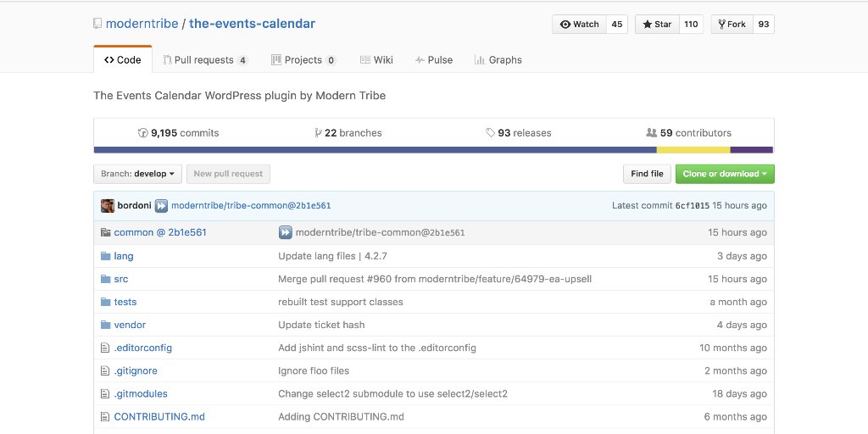
Task: Click the code brackets icon in Code tab
Action: (109, 60)
